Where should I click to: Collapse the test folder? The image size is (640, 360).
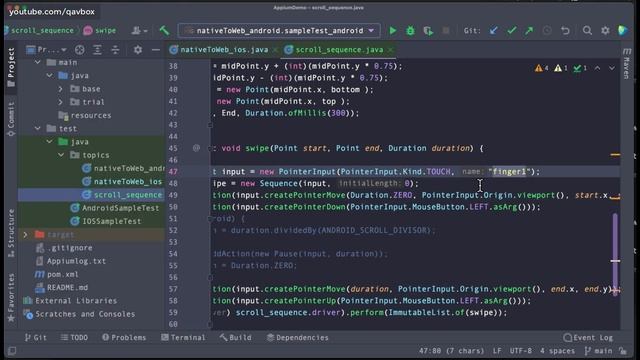[x=38, y=129]
